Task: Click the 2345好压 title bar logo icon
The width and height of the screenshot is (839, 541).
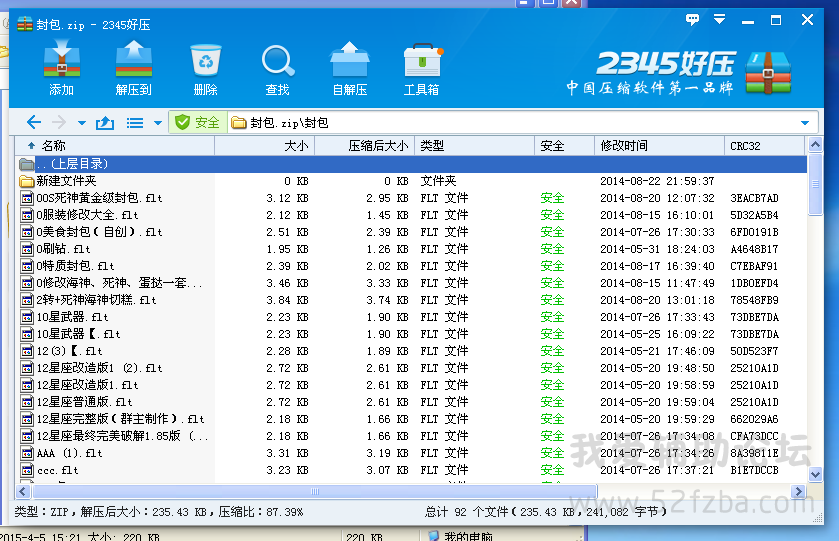Action: (25, 24)
